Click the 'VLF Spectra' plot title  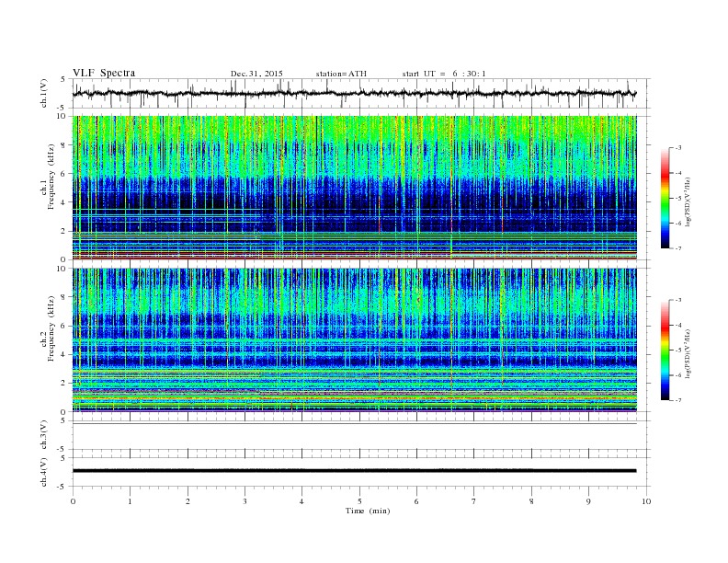coord(104,73)
